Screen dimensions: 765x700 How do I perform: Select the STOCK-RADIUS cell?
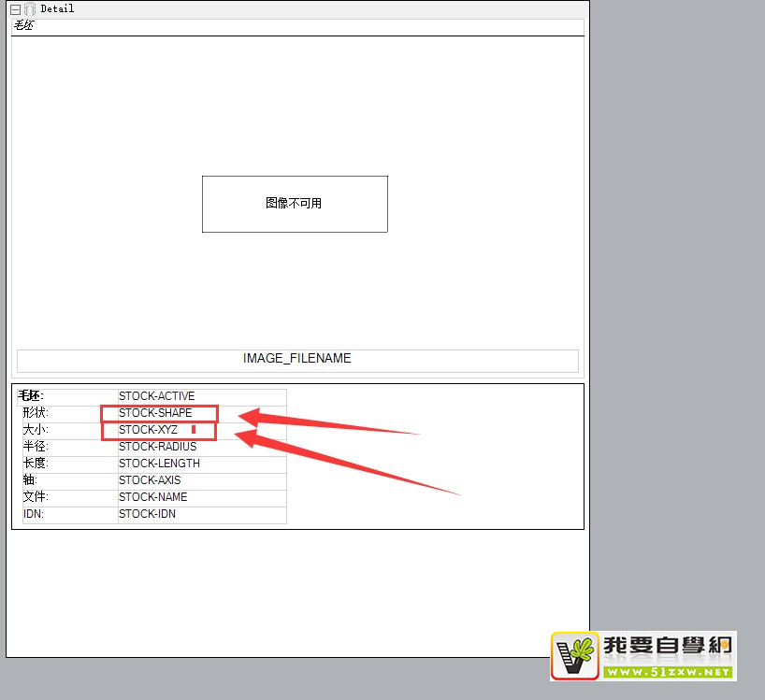(x=157, y=447)
